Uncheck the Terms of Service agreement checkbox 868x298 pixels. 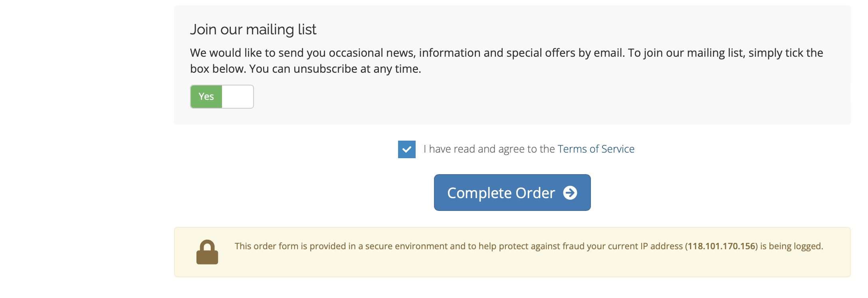(407, 149)
